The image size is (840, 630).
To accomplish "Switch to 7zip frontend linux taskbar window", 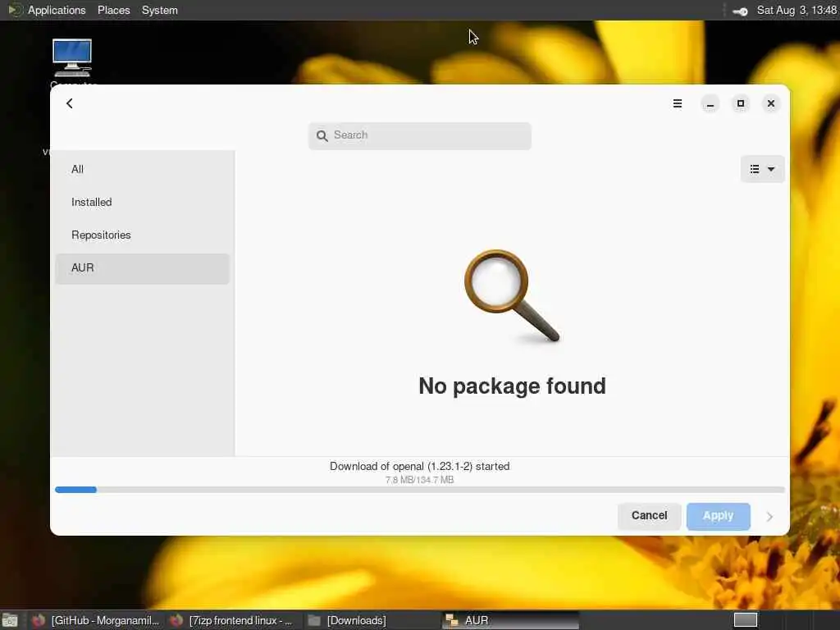I will pos(231,620).
